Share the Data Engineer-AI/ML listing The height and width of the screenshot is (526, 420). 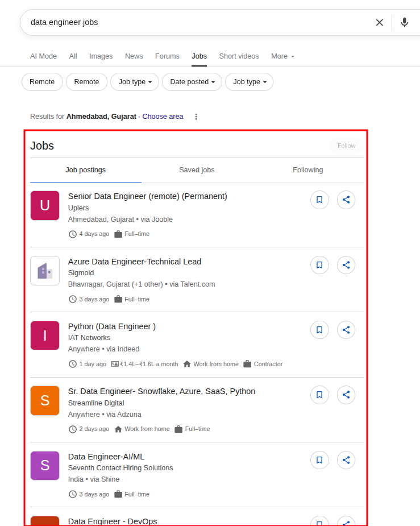coord(346,460)
